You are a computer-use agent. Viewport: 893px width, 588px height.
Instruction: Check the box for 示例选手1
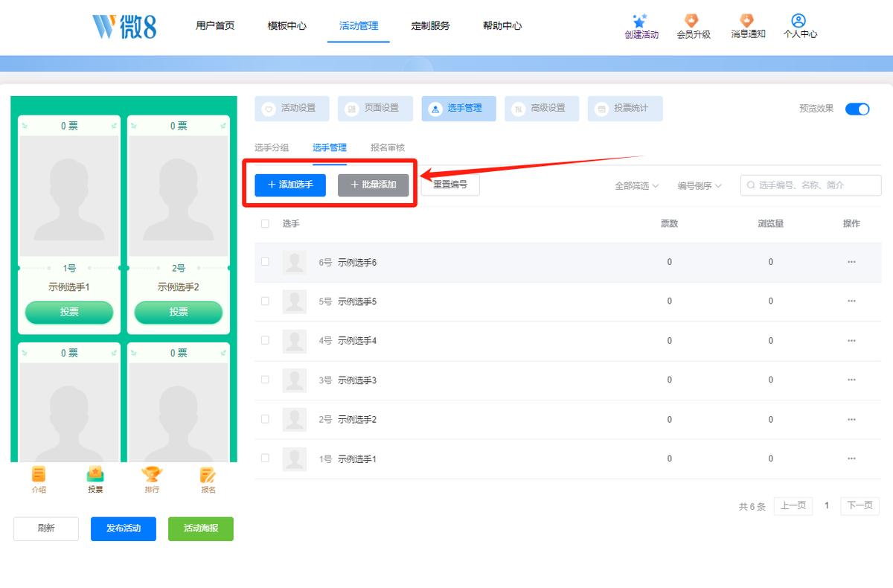click(x=265, y=458)
